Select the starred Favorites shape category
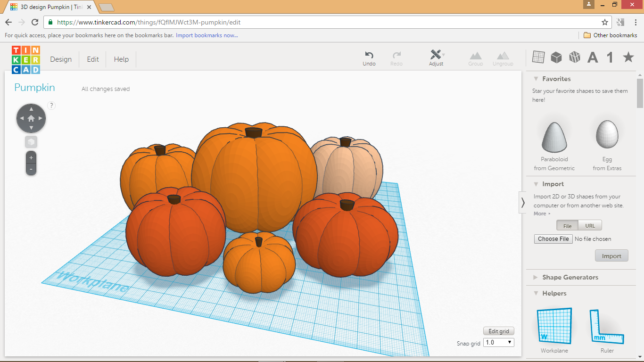Screen dimensions: 644x362 628,57
